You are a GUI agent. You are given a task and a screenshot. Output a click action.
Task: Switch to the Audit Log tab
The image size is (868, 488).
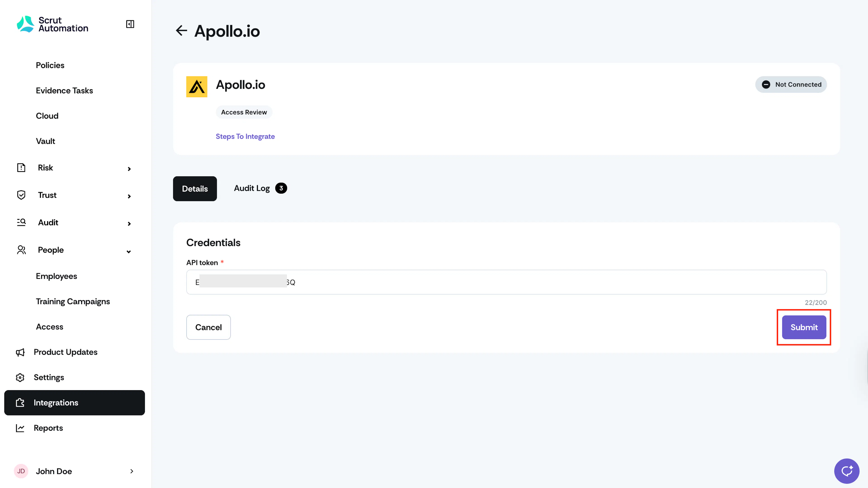click(260, 188)
